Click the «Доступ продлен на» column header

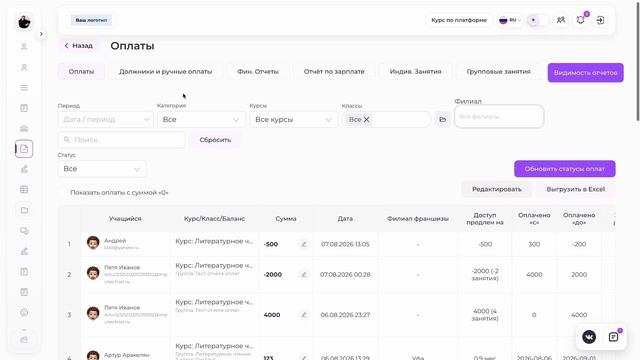tap(485, 219)
